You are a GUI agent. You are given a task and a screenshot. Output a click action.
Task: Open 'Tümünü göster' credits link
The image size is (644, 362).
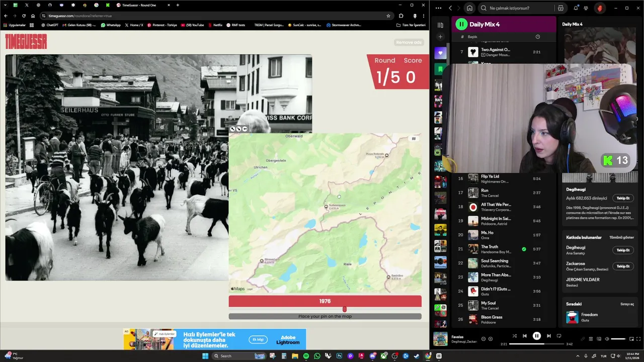click(x=621, y=237)
